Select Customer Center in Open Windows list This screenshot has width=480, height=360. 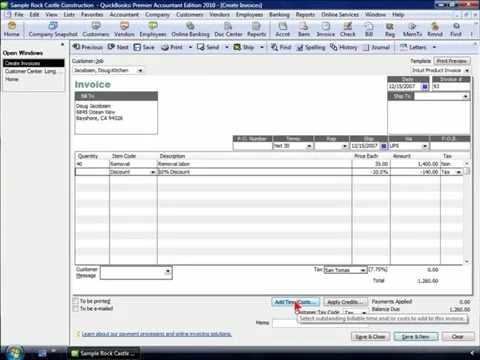tap(33, 71)
